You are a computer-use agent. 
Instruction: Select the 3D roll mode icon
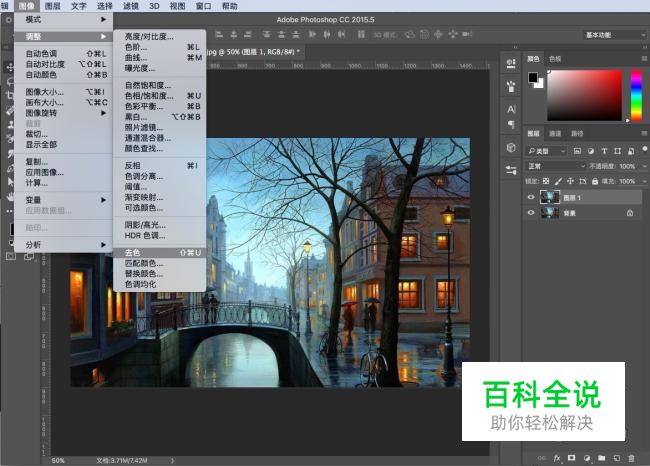[424, 34]
